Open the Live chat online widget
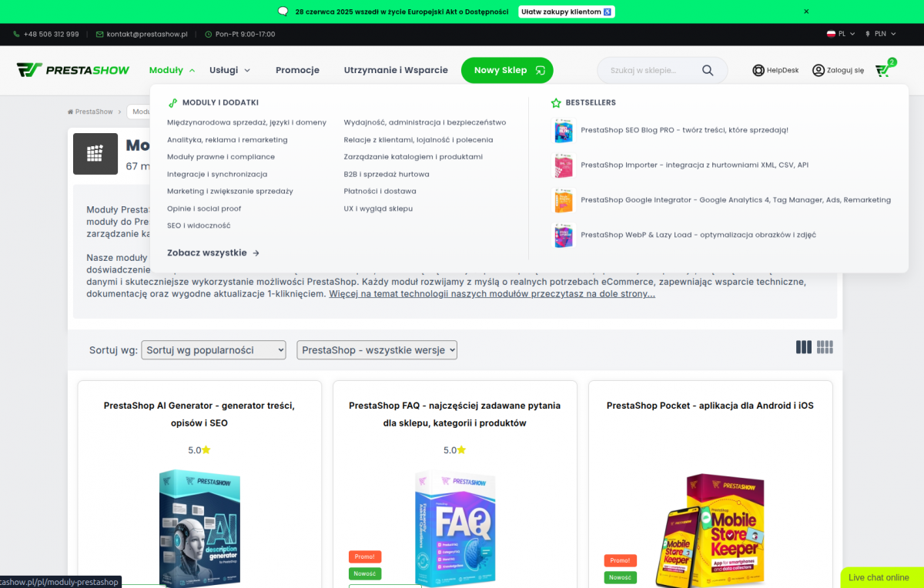The width and height of the screenshot is (924, 588). (879, 577)
